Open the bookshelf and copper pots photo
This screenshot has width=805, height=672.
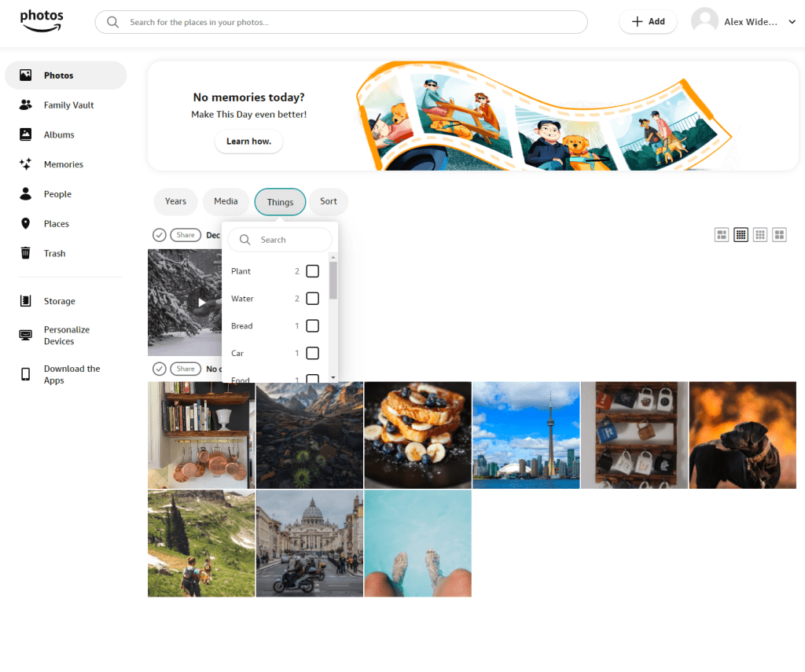(x=201, y=435)
